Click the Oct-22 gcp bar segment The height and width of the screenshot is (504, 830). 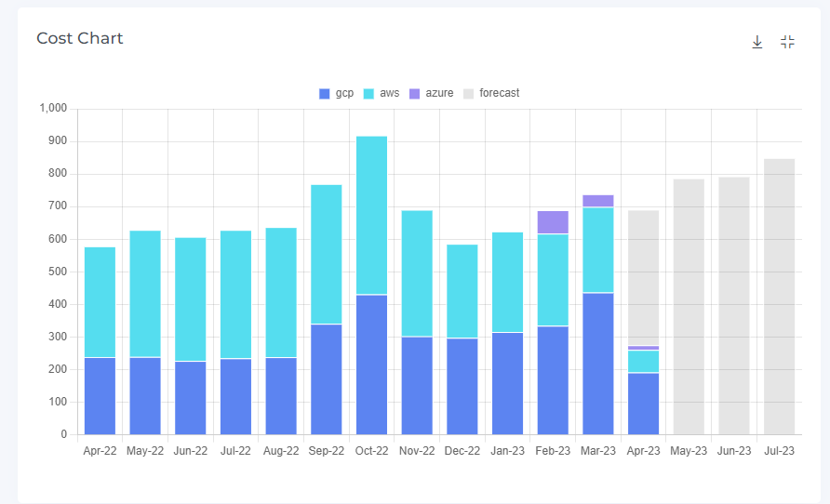[371, 365]
